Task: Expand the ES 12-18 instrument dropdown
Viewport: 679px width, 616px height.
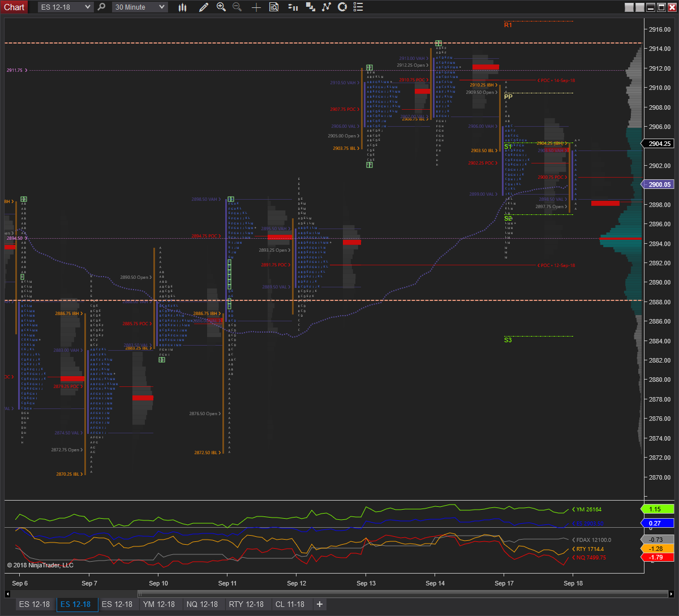Action: point(65,7)
